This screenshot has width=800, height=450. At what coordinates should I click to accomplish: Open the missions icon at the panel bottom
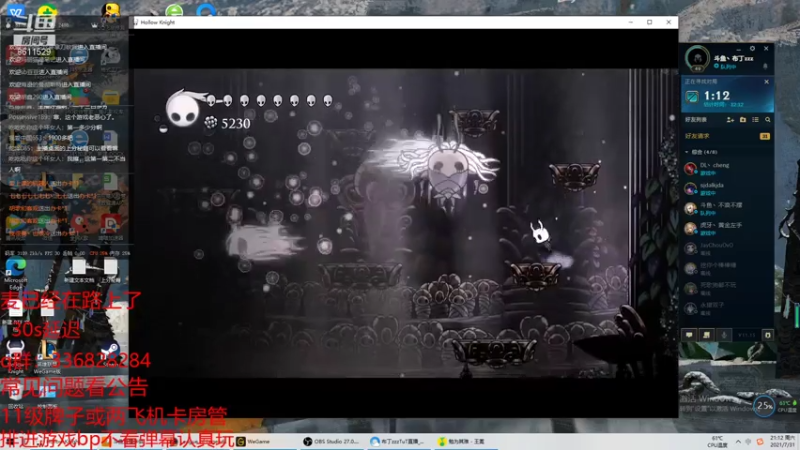[707, 335]
